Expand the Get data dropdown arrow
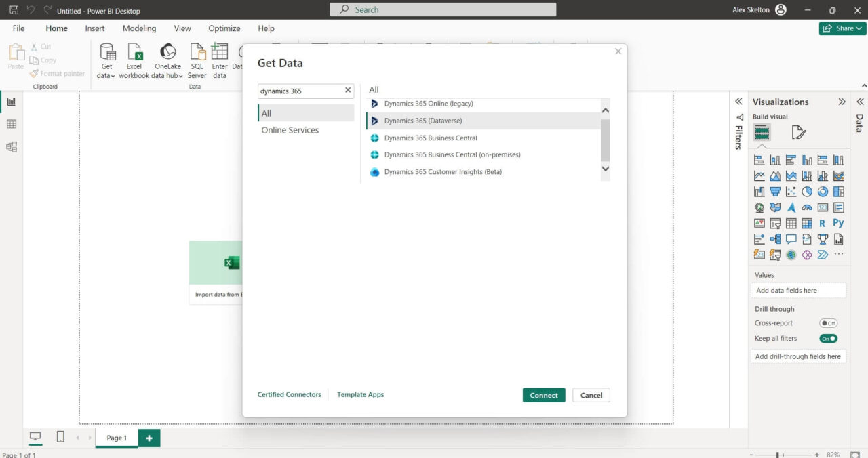 point(113,76)
